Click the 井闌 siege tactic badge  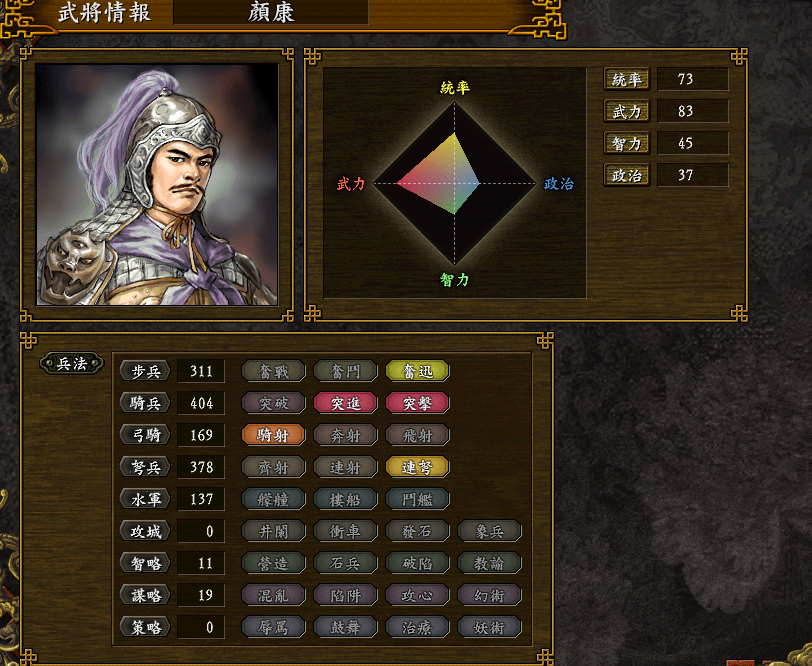click(273, 531)
